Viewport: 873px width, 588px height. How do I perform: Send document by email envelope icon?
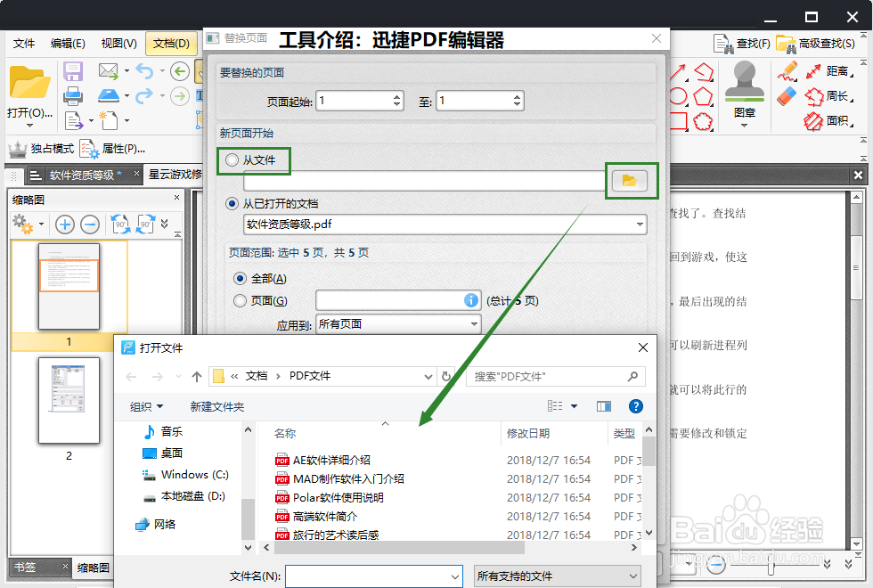[x=108, y=71]
